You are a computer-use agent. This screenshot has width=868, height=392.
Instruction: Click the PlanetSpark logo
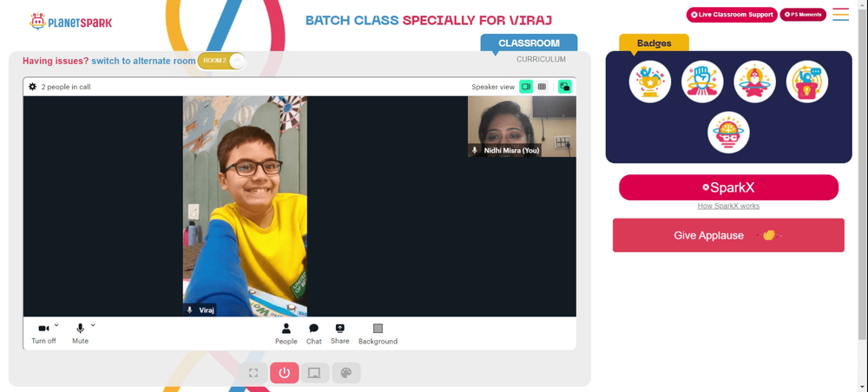pyautogui.click(x=71, y=22)
